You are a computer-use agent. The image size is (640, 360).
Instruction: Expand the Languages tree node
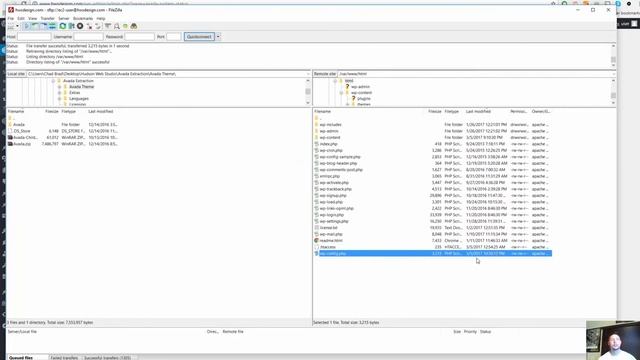tap(59, 98)
